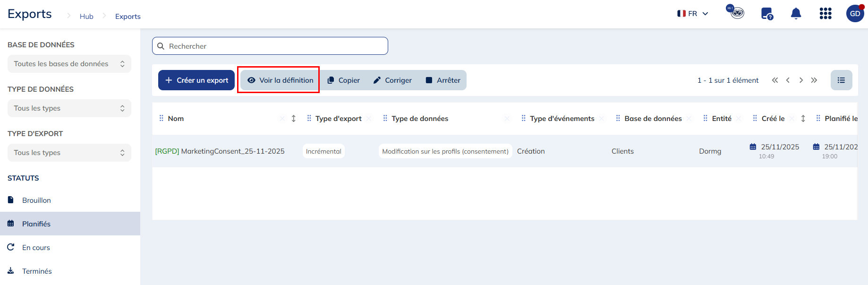This screenshot has height=285, width=868.
Task: Open the apps grid menu icon
Action: pyautogui.click(x=825, y=14)
